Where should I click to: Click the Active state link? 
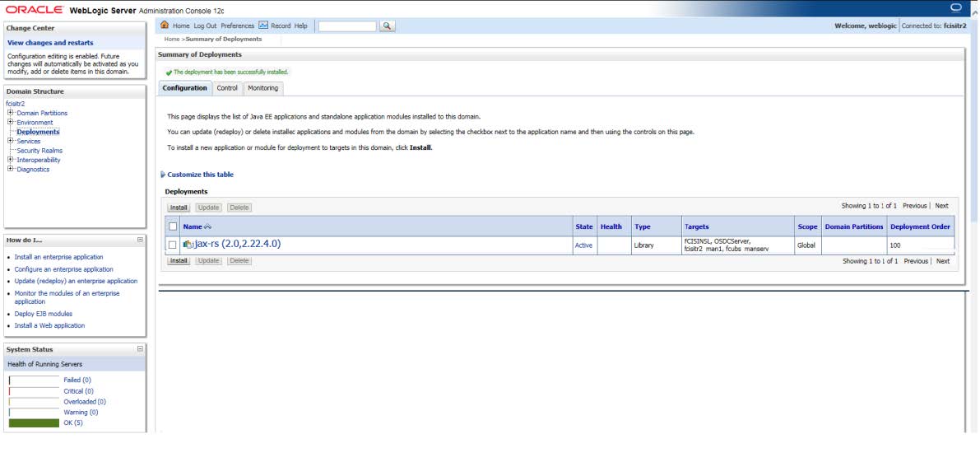pos(583,245)
